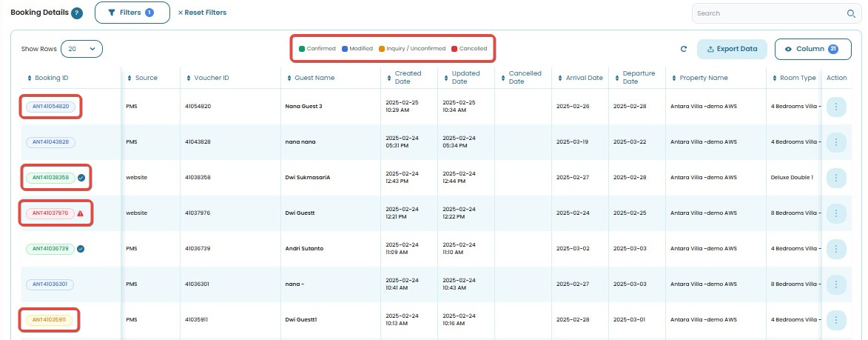
Task: Open booking ANT41036301
Action: [50, 284]
